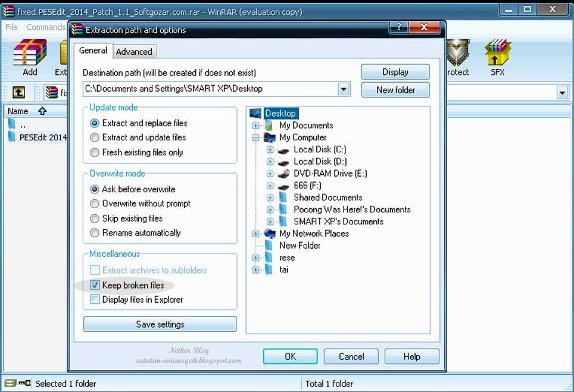Switch to the Advanced tab
This screenshot has width=574, height=392.
pyautogui.click(x=134, y=52)
